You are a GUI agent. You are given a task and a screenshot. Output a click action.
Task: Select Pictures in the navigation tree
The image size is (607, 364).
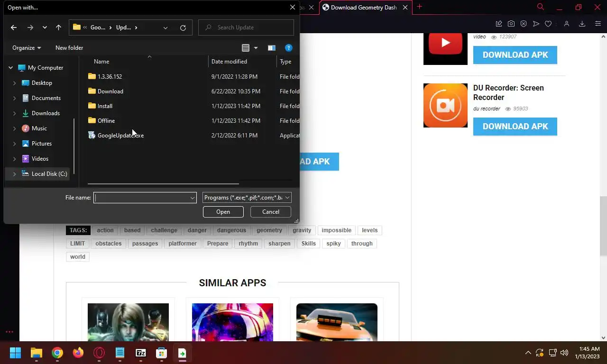click(42, 144)
